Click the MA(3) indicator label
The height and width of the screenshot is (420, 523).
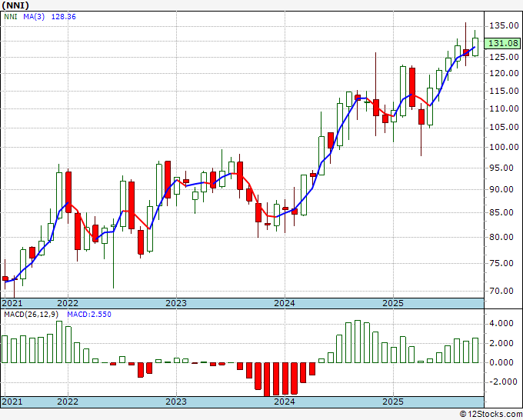point(34,17)
